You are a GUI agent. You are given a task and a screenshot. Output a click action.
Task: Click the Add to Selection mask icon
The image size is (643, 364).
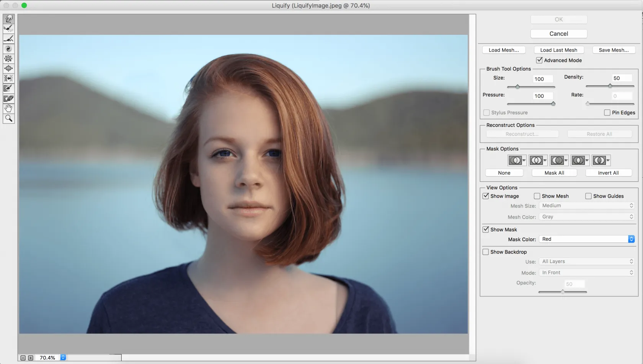[536, 160]
